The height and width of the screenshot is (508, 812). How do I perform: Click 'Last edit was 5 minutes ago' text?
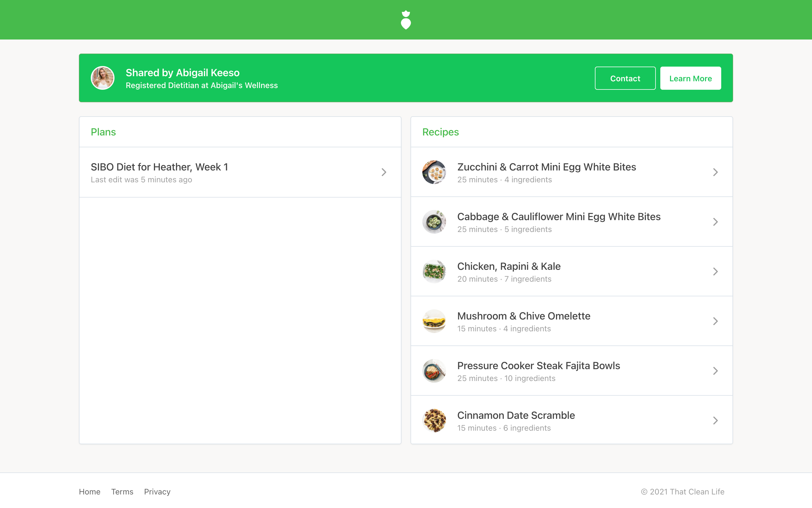141,180
